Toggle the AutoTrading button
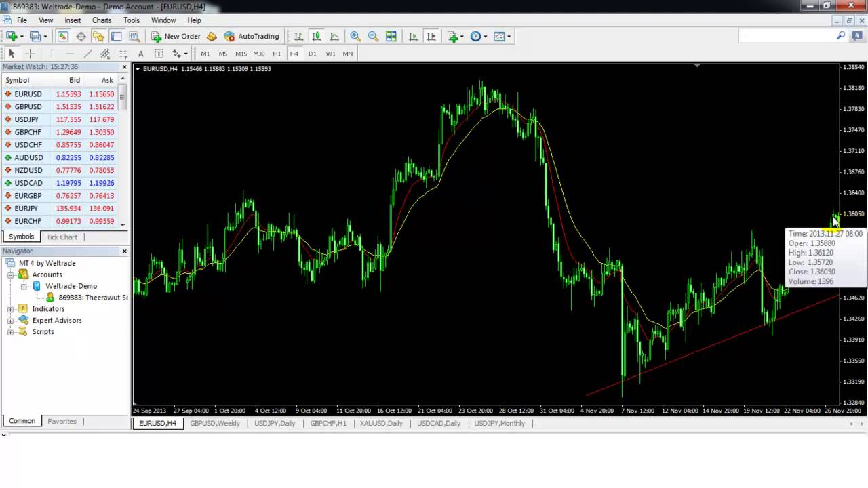868x488 pixels. pos(252,36)
